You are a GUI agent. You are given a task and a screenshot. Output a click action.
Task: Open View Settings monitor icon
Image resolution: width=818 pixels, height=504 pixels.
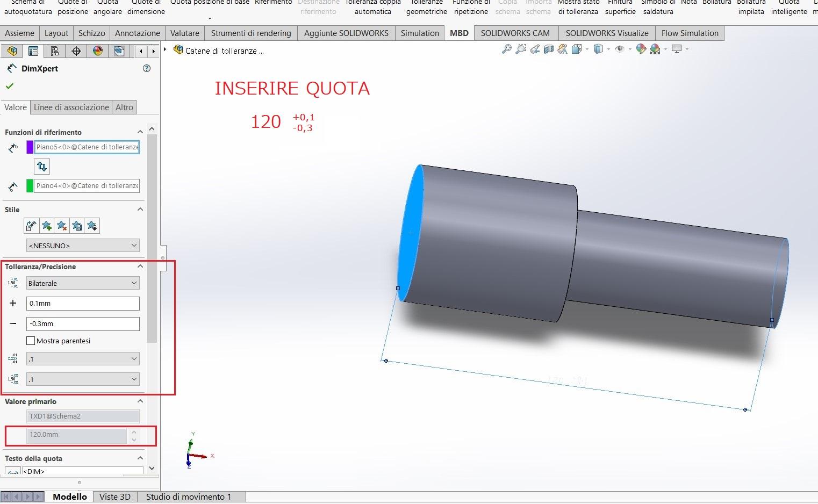pyautogui.click(x=677, y=49)
